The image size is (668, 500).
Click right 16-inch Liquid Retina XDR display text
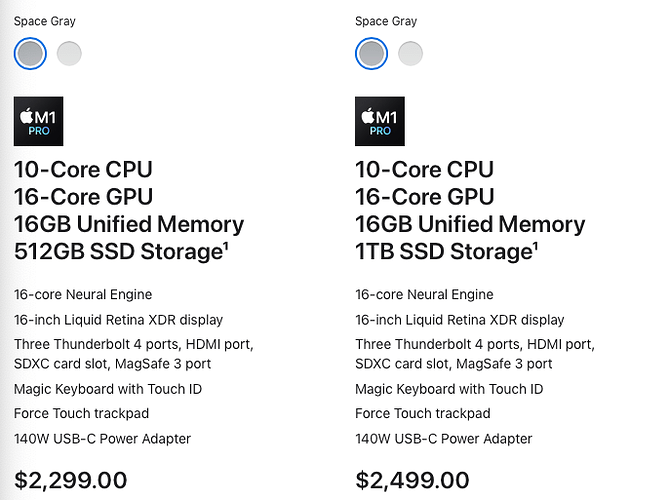point(460,320)
